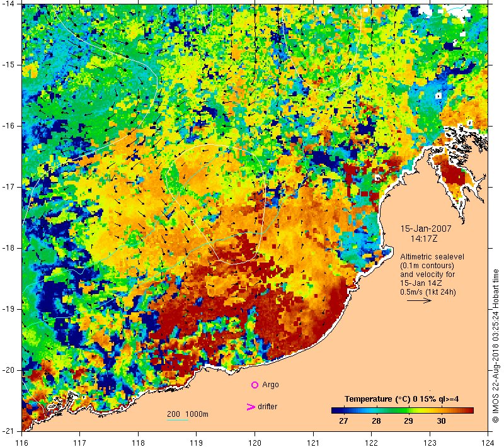Click the '30' color bar tick label
Viewport: 504px width, 447px height.
[441, 421]
